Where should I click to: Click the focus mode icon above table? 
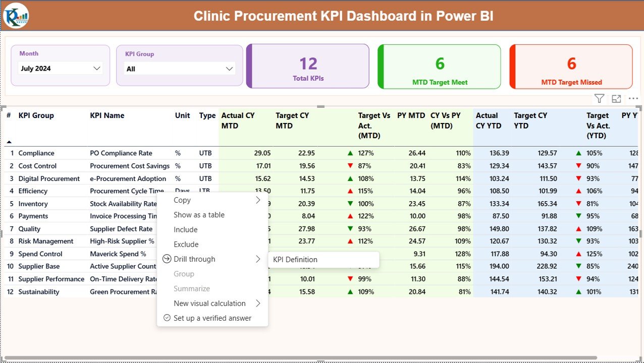pyautogui.click(x=616, y=99)
